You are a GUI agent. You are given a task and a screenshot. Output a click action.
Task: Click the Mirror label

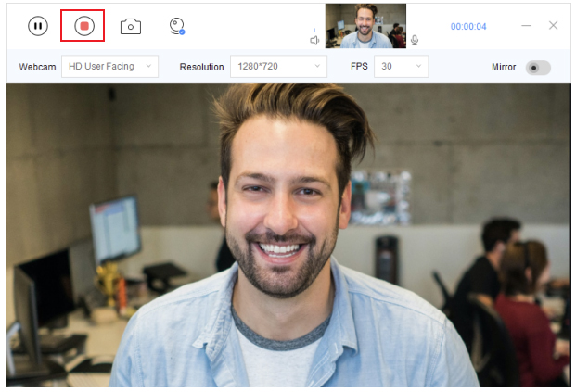point(504,67)
